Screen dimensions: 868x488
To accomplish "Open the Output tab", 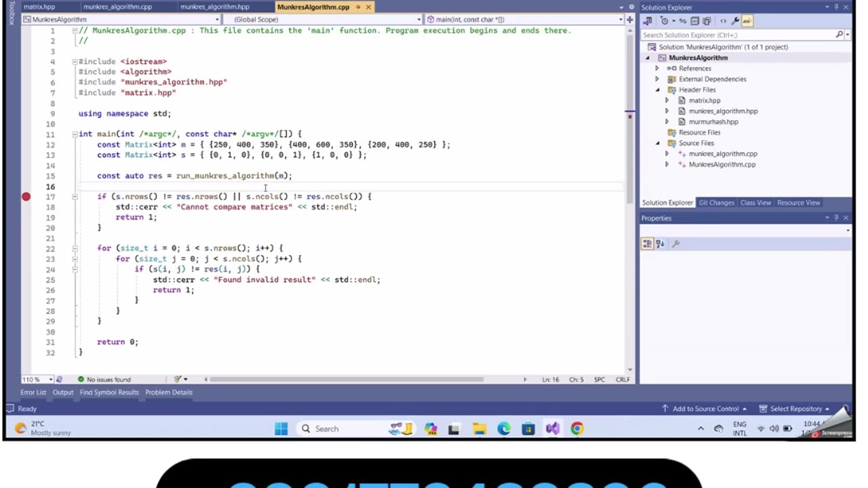I will (x=62, y=392).
